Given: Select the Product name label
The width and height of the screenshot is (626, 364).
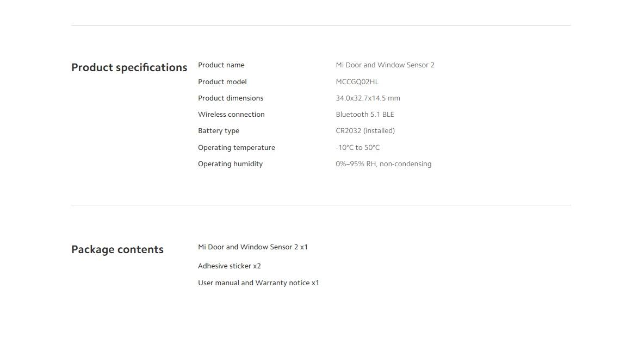Looking at the screenshot, I should coord(221,65).
